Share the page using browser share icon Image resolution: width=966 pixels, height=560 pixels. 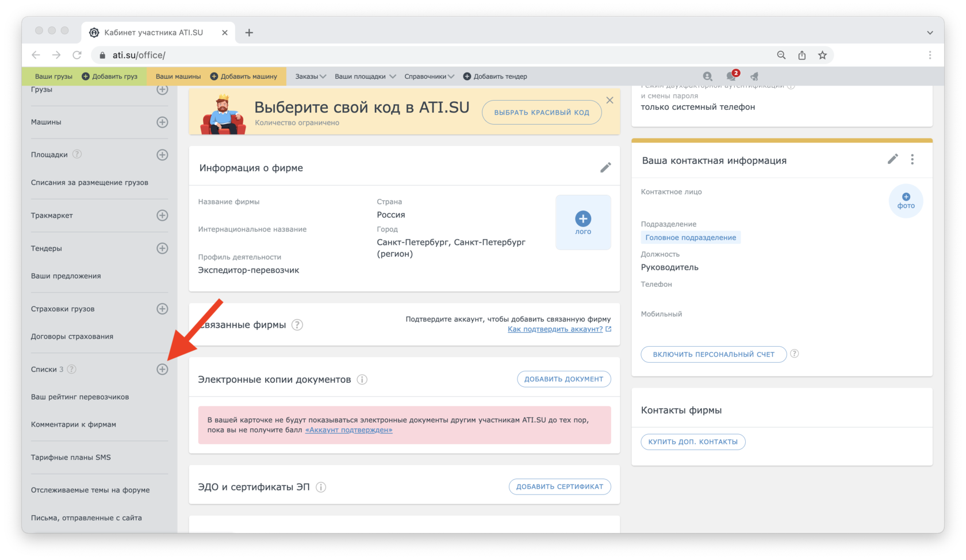click(x=802, y=55)
